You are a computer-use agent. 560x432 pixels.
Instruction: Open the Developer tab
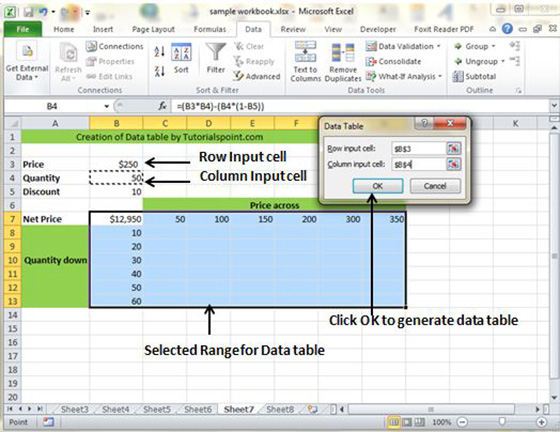coord(378,29)
